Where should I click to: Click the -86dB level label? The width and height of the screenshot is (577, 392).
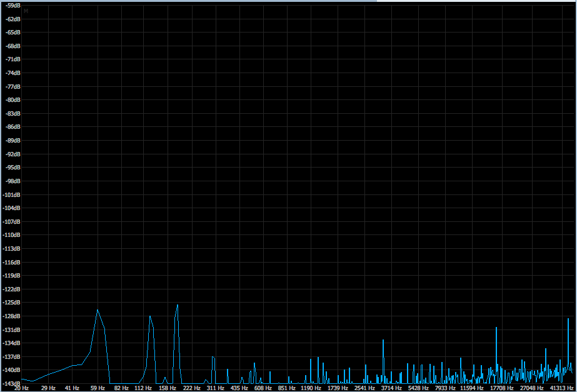pos(13,127)
